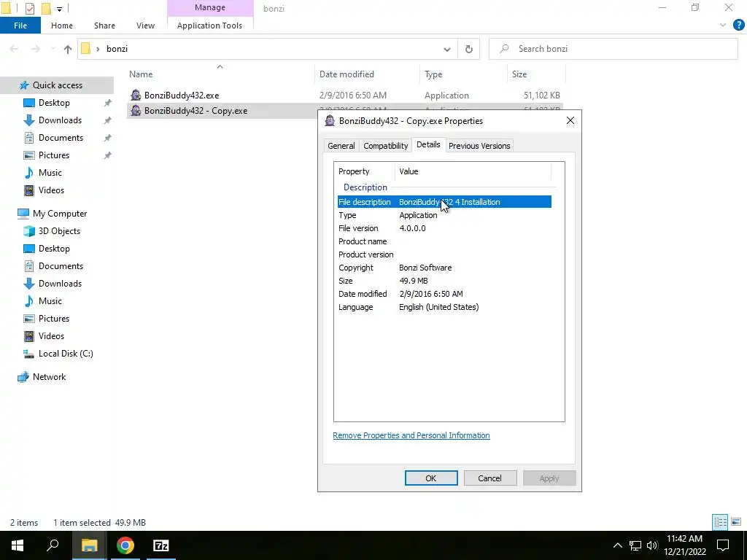
Task: Open Desktop under My Computer
Action: point(54,249)
